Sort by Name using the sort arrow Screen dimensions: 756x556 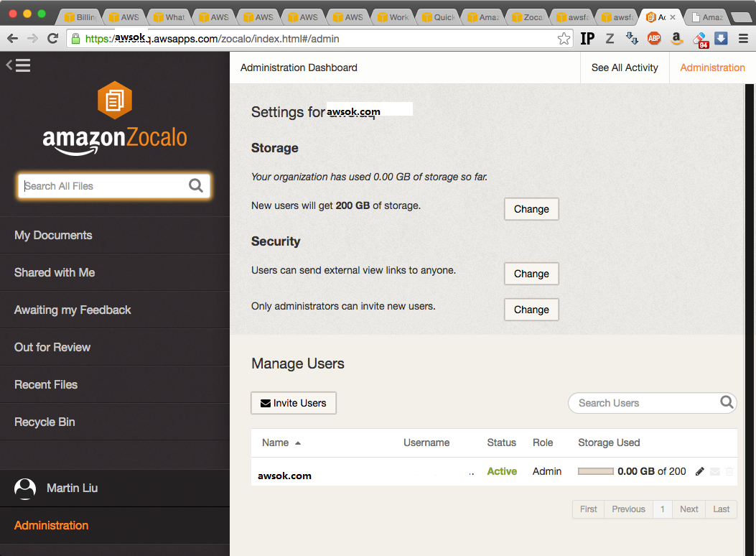coord(298,443)
